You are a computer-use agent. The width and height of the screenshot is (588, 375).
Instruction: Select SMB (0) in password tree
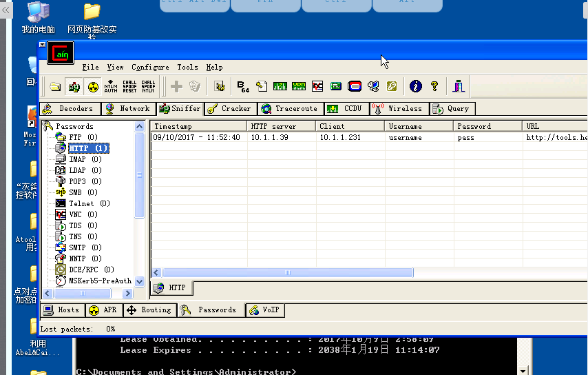[83, 192]
